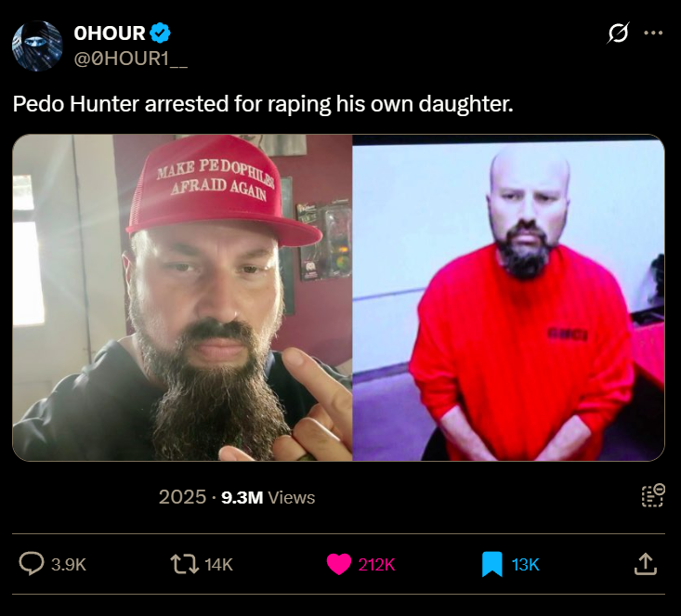Click the Grok slashed-circle icon

618,33
